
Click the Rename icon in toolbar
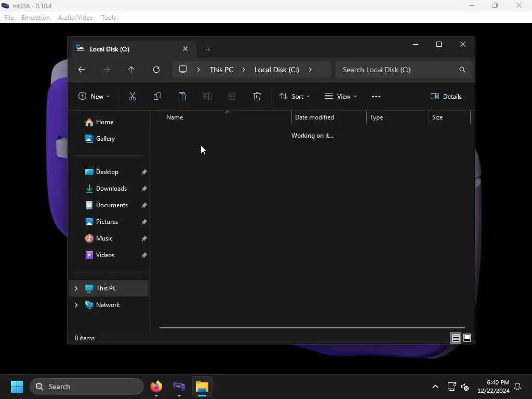207,96
